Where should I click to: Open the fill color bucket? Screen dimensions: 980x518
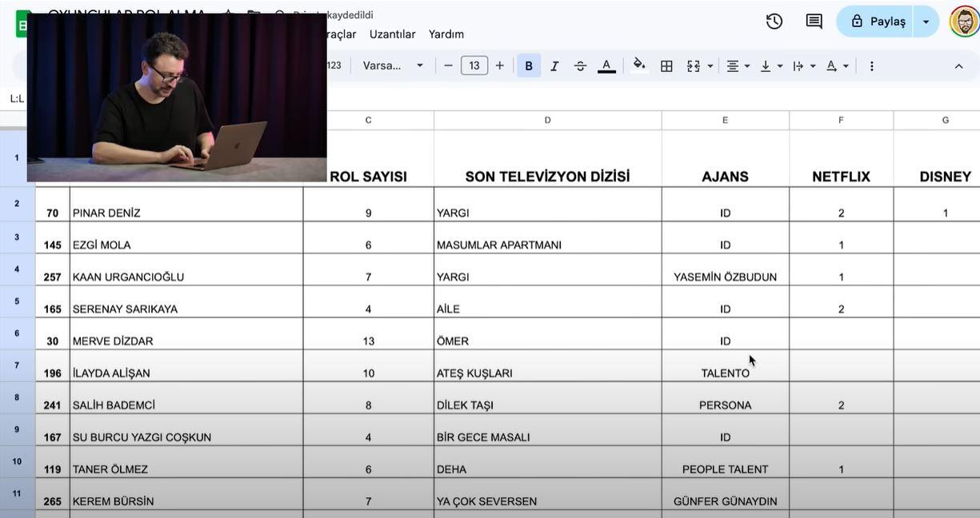click(x=639, y=65)
